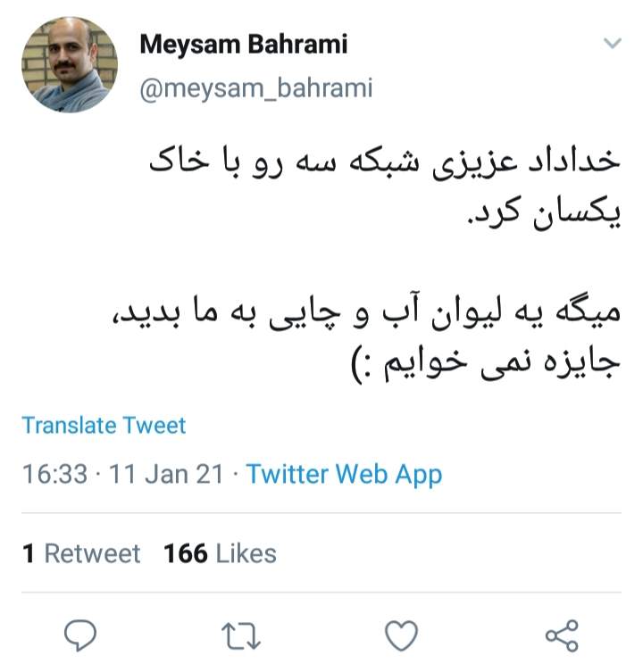643x672 pixels.
Task: Click the tweet line starting میگه یه لیوان
Action: (366, 313)
